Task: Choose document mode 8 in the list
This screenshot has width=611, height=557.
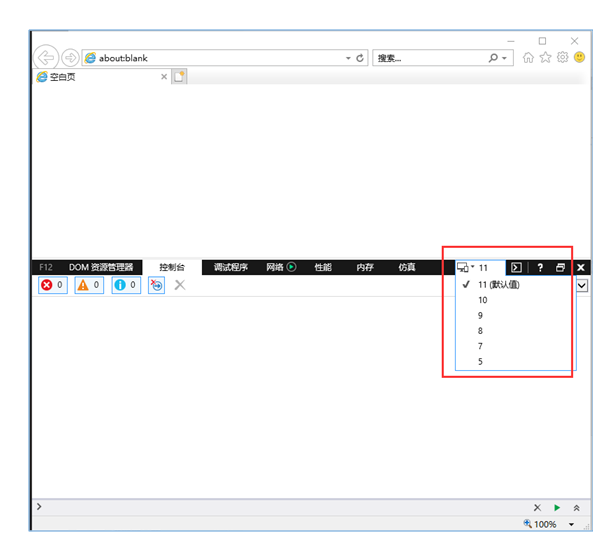Action: click(x=481, y=331)
